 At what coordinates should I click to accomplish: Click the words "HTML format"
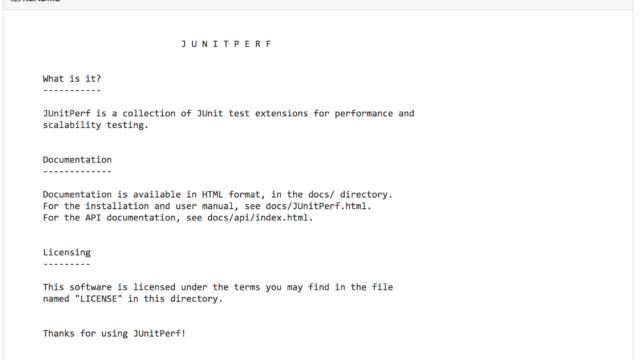pyautogui.click(x=233, y=195)
